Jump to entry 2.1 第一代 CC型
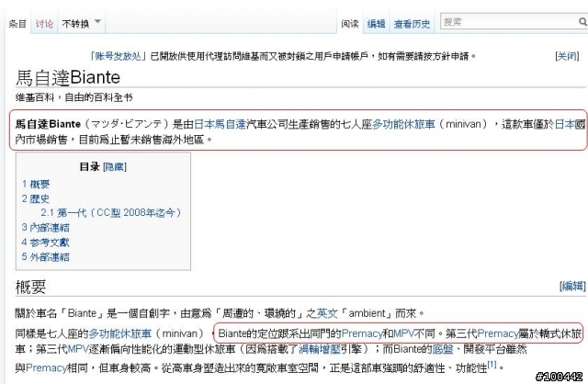 pos(111,212)
